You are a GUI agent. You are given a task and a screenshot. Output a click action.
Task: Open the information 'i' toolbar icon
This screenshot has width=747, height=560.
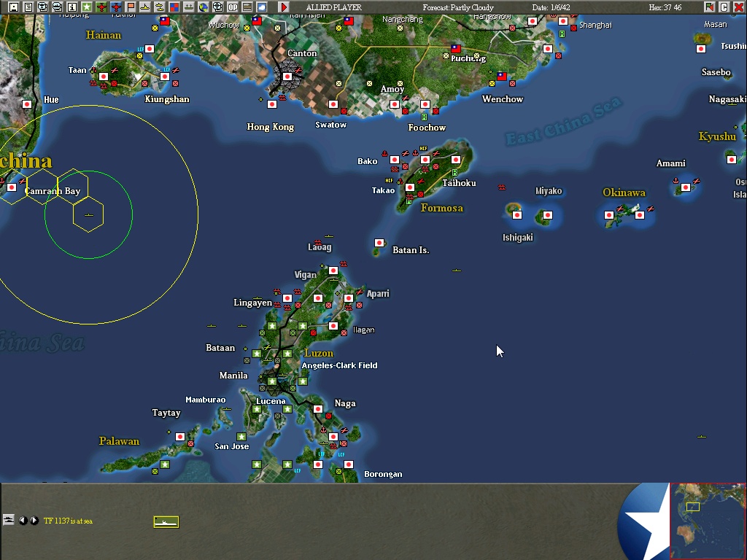[72, 7]
